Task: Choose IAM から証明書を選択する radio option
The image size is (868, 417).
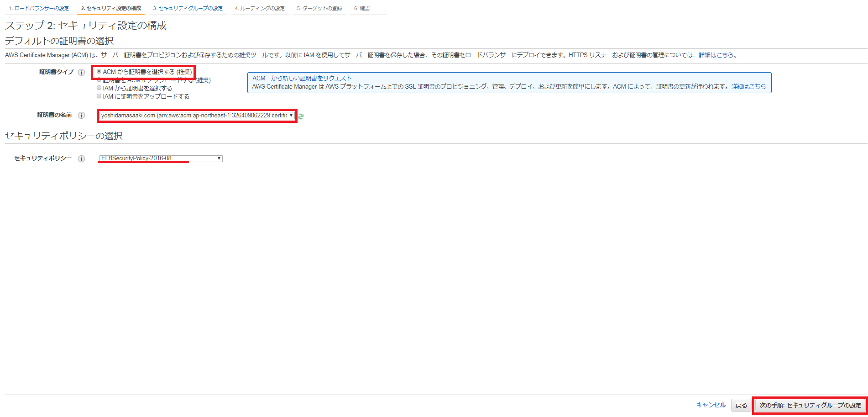Action: [x=99, y=88]
